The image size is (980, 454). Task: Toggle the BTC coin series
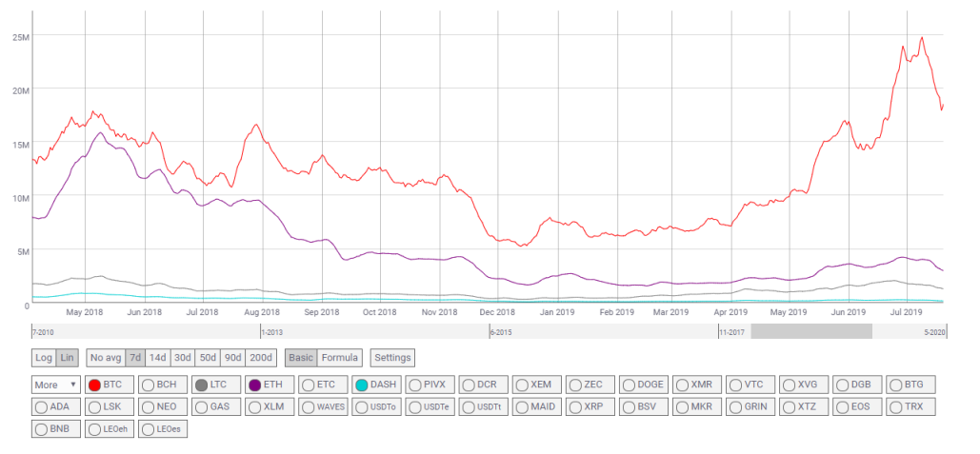pyautogui.click(x=108, y=385)
